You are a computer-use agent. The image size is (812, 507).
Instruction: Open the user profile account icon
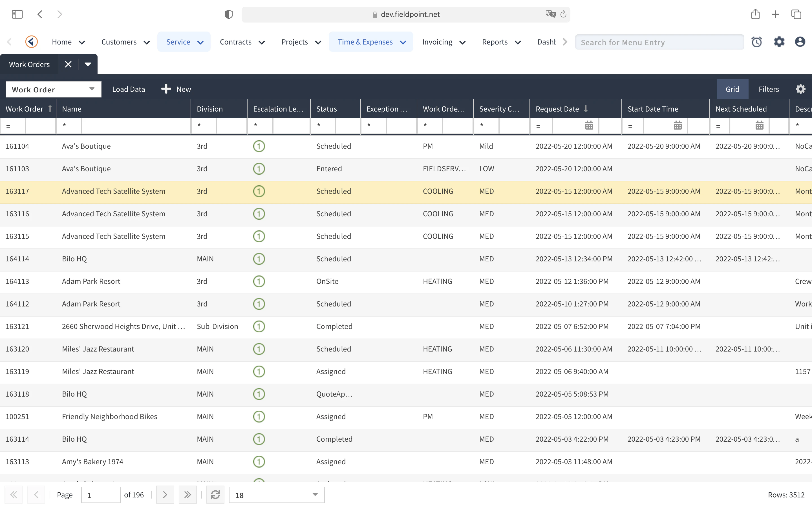click(x=800, y=42)
